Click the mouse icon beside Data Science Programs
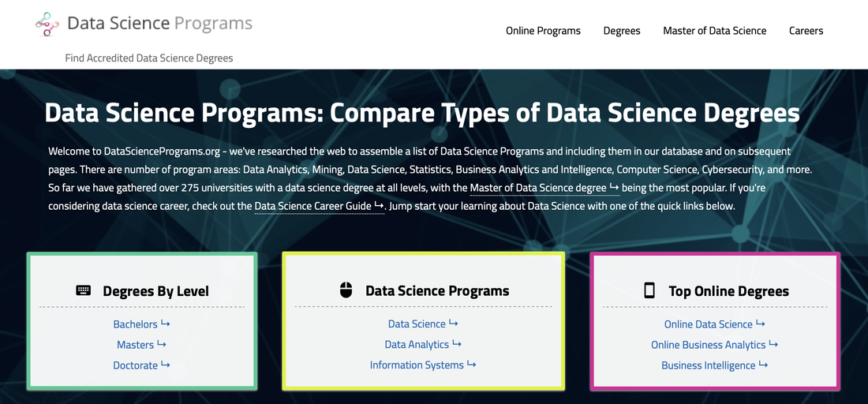 [346, 290]
